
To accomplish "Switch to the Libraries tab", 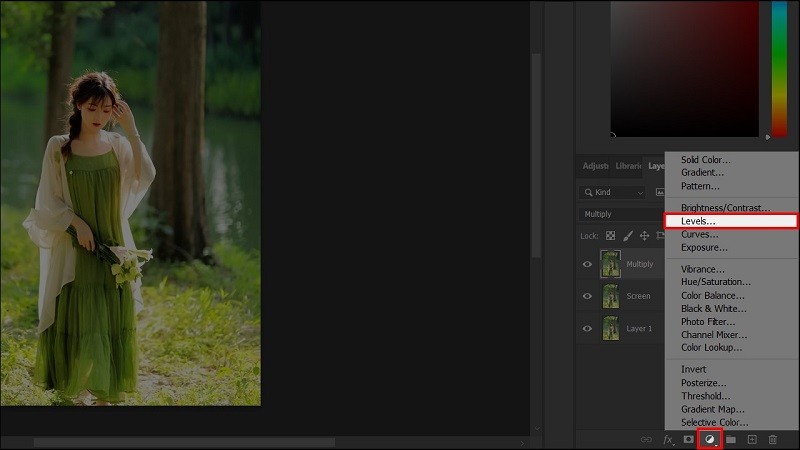I will pyautogui.click(x=628, y=166).
